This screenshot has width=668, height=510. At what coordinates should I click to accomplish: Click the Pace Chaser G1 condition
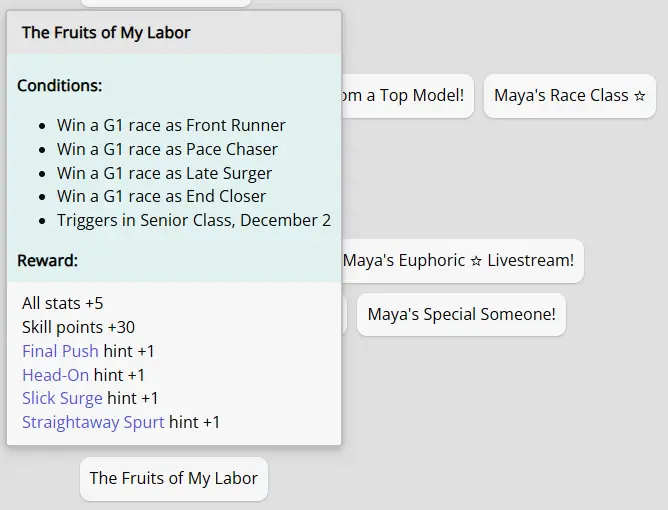click(x=167, y=149)
